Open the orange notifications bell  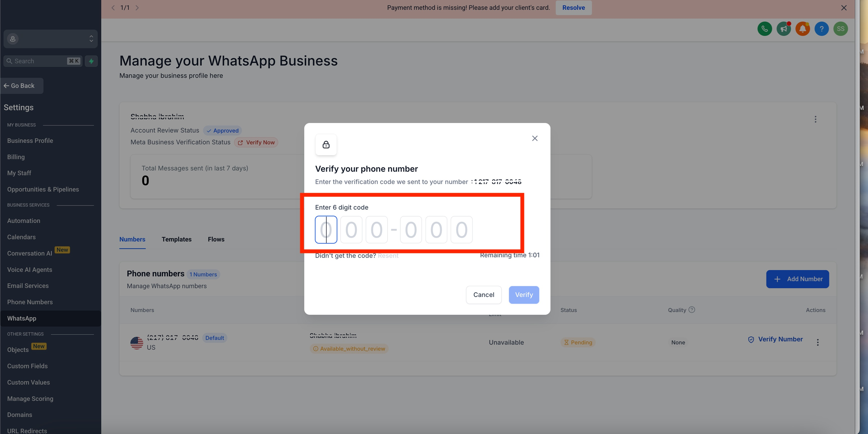pyautogui.click(x=802, y=29)
